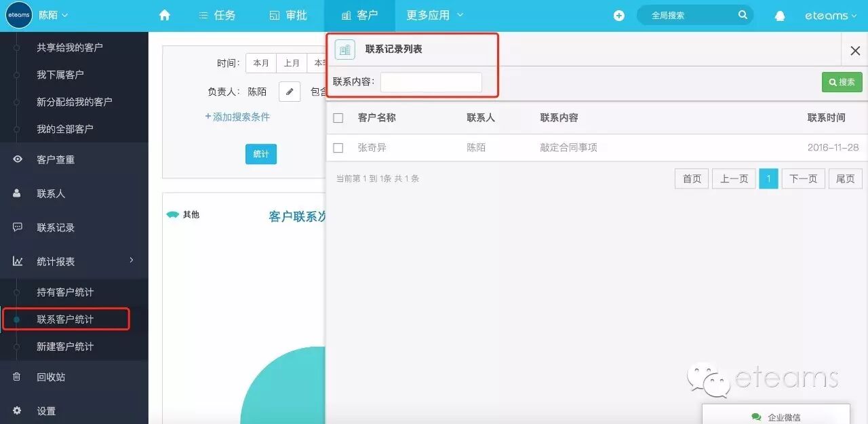
Task: Open 持有客户统计 report
Action: [65, 292]
